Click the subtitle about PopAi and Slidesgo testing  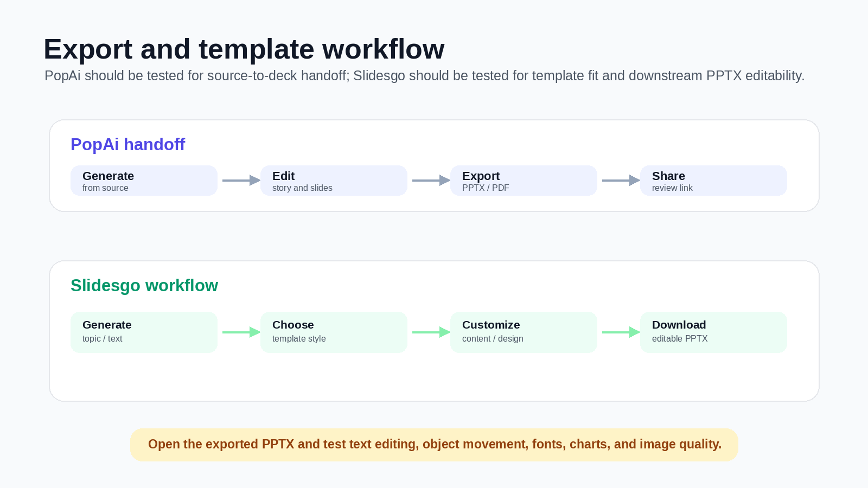[424, 75]
